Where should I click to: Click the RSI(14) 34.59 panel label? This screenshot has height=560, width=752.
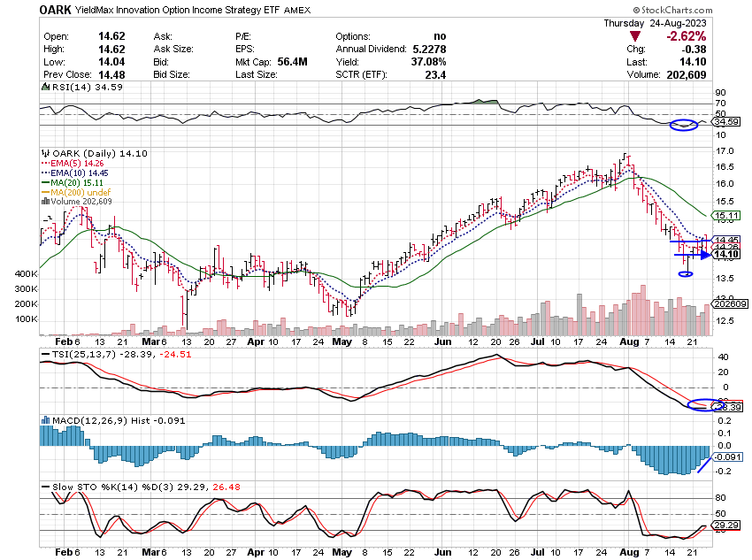pos(88,87)
